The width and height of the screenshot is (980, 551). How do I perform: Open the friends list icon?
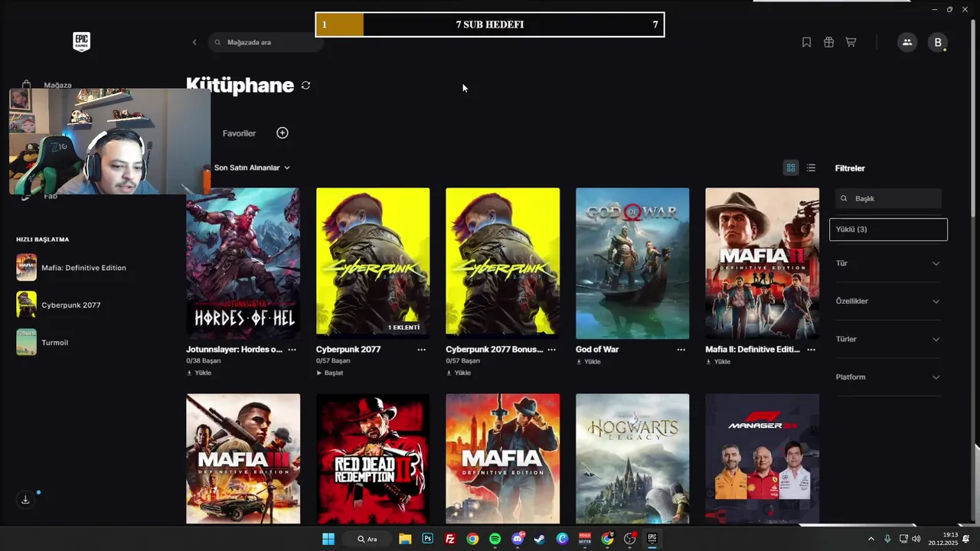[x=907, y=42]
